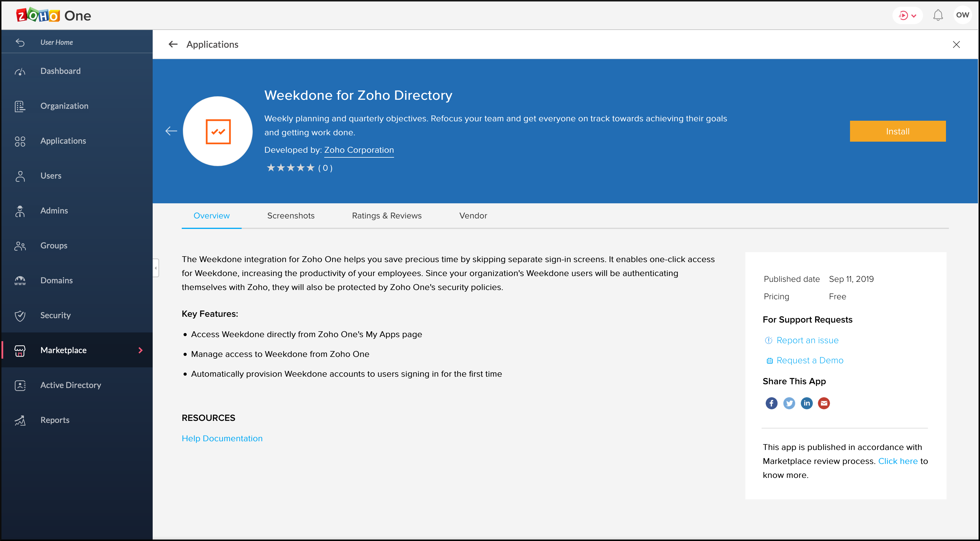Switch to the Ratings & Reviews tab

pos(387,216)
